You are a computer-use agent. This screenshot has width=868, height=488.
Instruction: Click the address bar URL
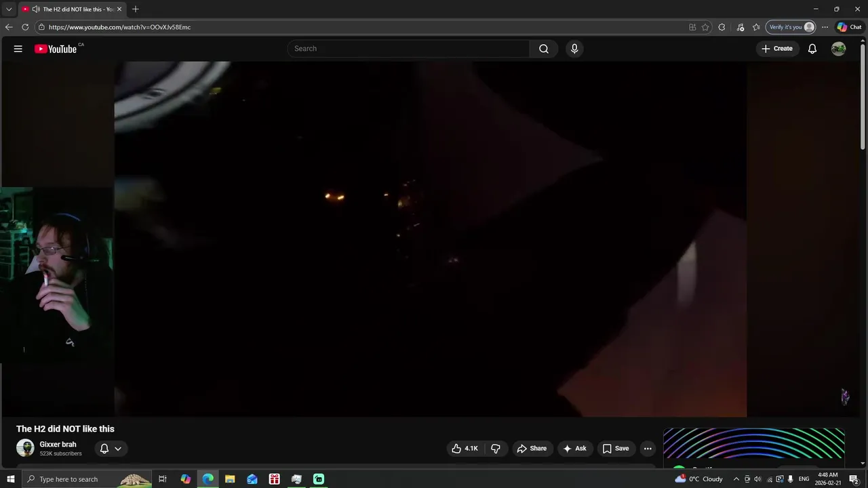119,27
